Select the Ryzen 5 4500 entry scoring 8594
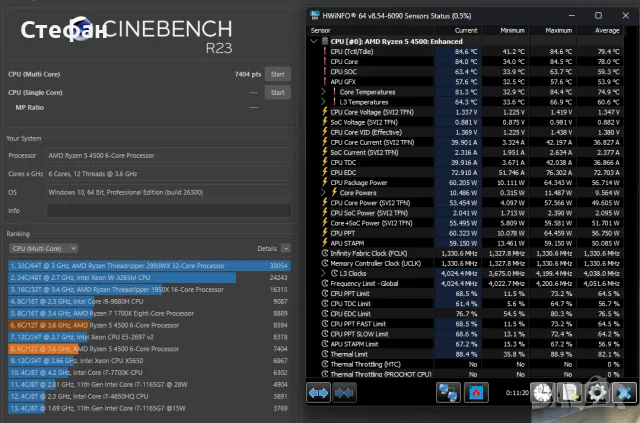640x423 pixels. 149,325
